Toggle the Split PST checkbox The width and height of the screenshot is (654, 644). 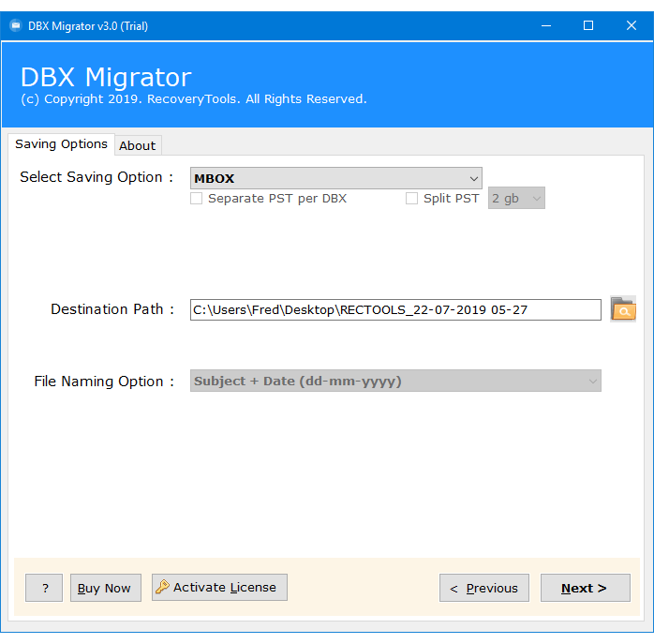[x=411, y=198]
